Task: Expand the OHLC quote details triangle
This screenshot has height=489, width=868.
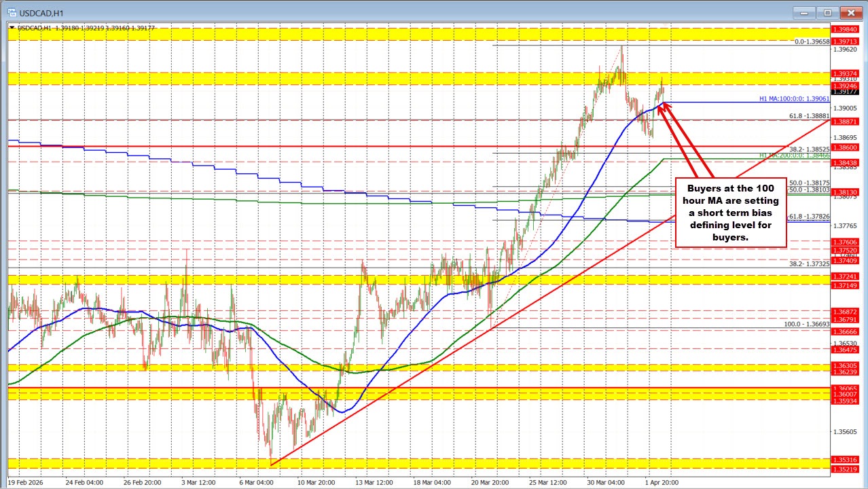Action: pos(12,28)
